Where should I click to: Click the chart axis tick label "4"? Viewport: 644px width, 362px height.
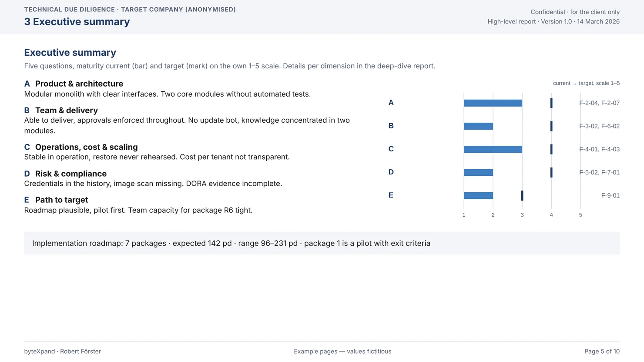(x=551, y=215)
